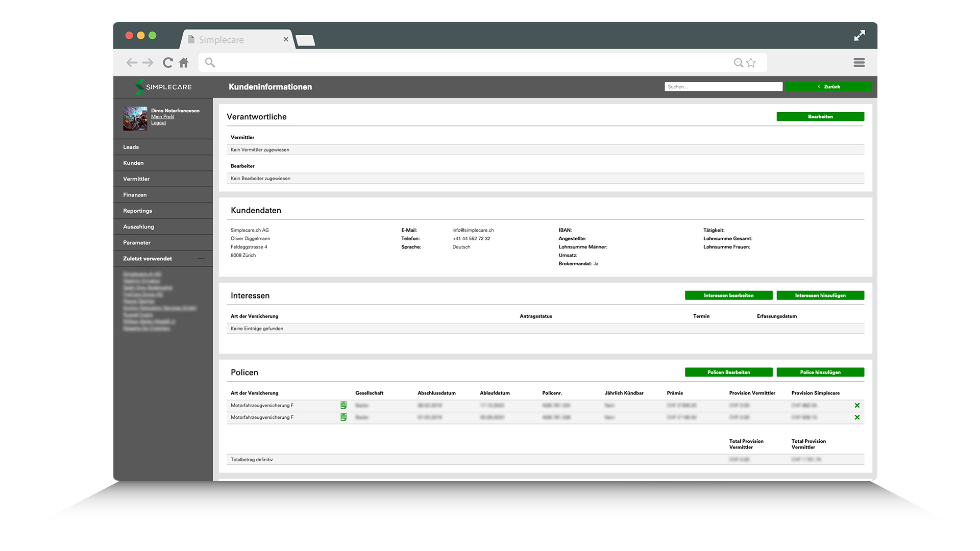Open the Finanzen menu item
980x551 pixels.
[x=135, y=195]
